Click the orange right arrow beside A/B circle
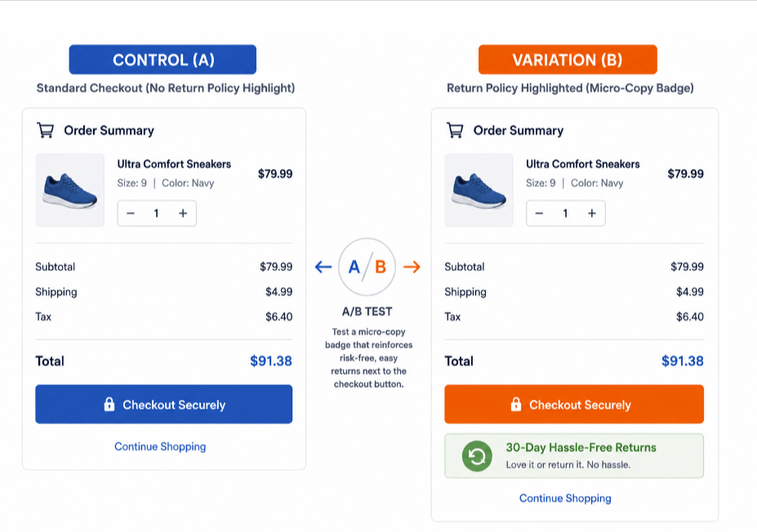The image size is (757, 532). [412, 267]
